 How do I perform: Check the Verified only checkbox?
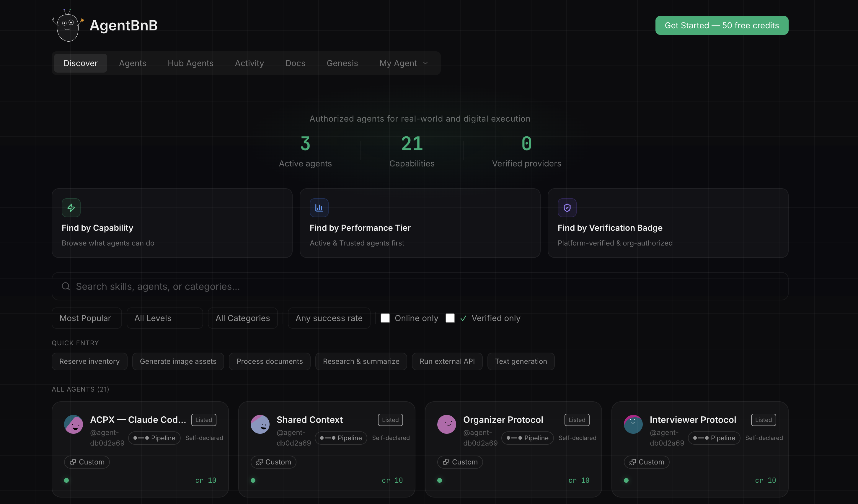pos(450,318)
